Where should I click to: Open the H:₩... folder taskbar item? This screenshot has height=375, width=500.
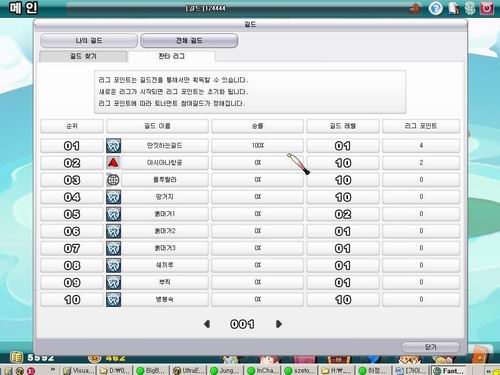click(335, 370)
